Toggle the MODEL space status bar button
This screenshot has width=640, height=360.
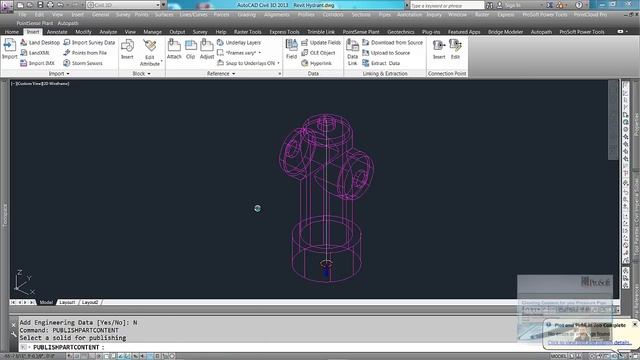(559, 356)
